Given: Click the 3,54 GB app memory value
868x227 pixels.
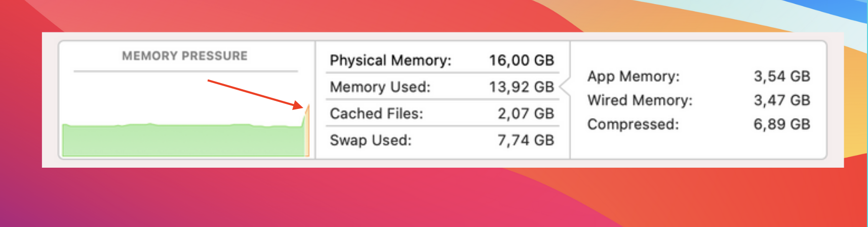Looking at the screenshot, I should pos(782,77).
